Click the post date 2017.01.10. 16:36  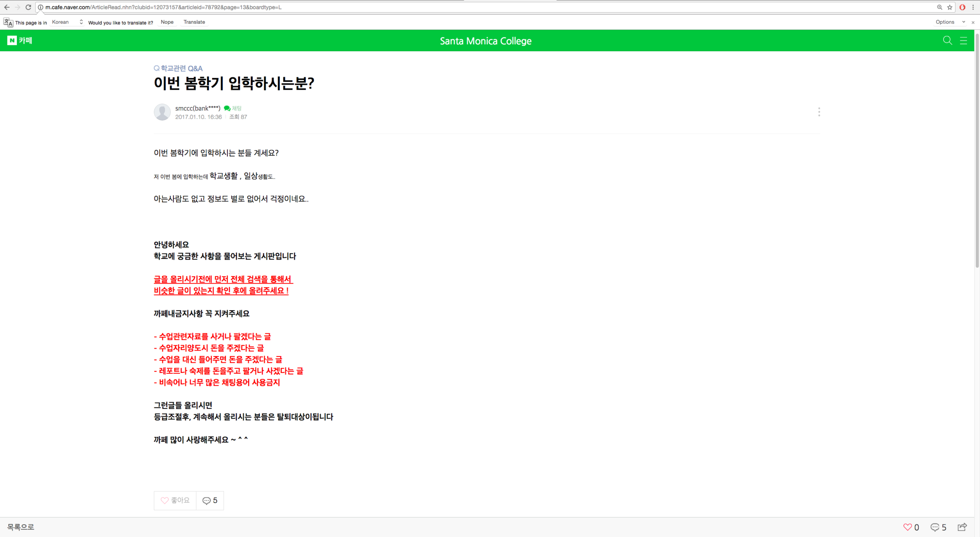tap(198, 117)
